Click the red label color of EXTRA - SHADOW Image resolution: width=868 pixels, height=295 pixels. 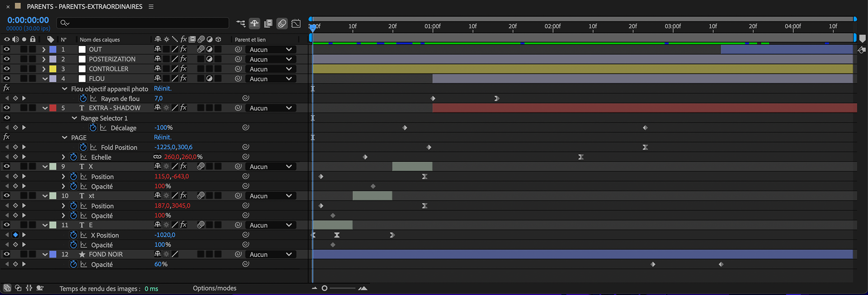(53, 108)
